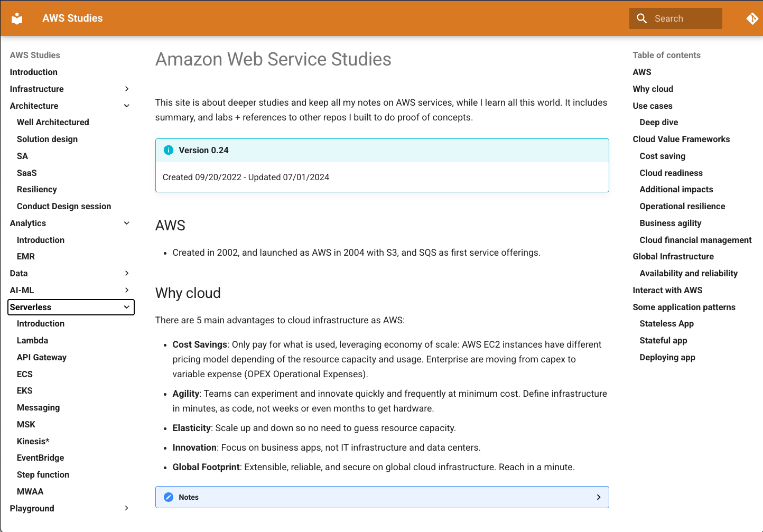
Task: Click the pencil icon in Notes block
Action: pyautogui.click(x=169, y=497)
